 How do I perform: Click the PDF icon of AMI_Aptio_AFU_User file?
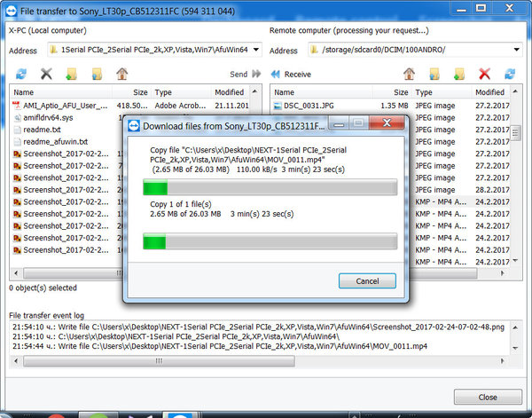point(17,106)
